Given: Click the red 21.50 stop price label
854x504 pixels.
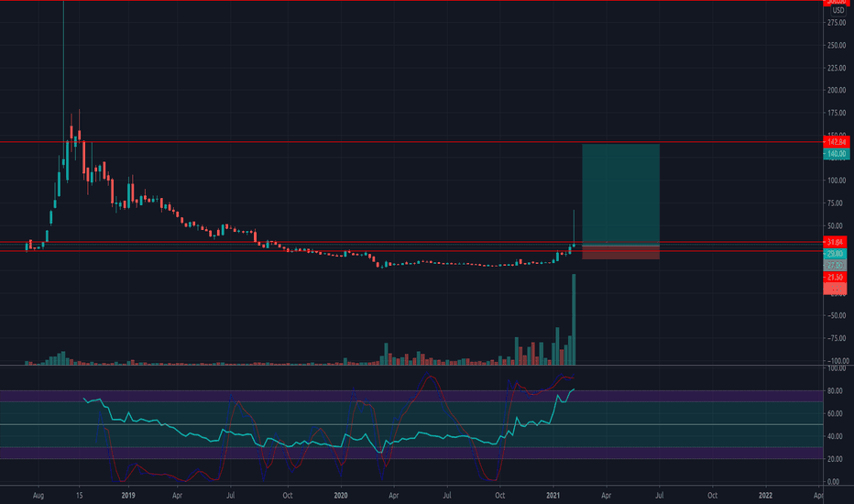Looking at the screenshot, I should click(835, 278).
